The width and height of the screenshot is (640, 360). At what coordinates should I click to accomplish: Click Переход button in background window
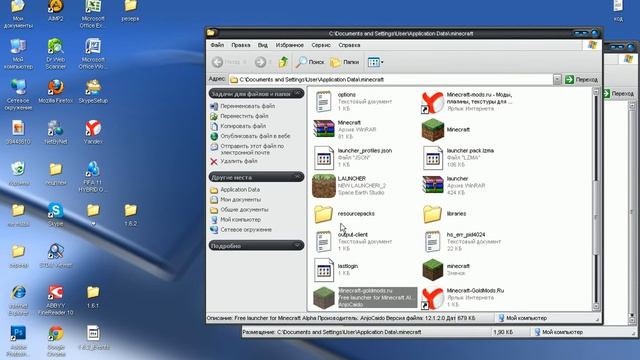pyautogui.click(x=619, y=93)
